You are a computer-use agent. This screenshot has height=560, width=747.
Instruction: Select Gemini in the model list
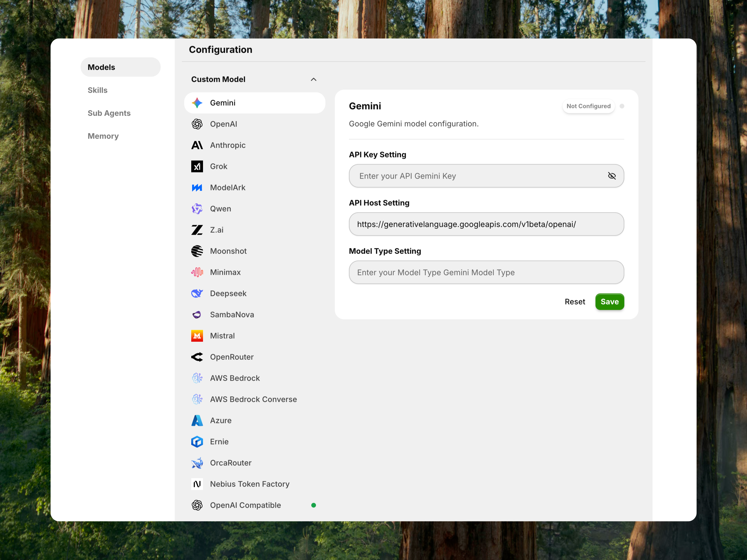(254, 103)
